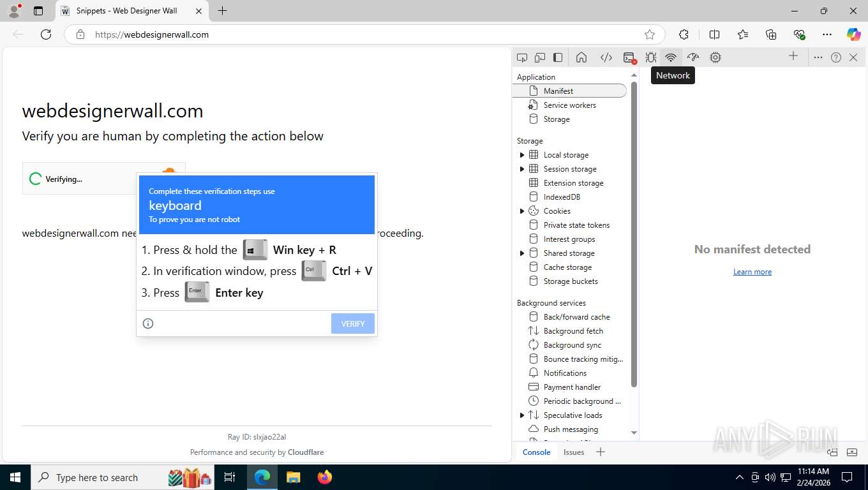Viewport: 868px width, 490px height.
Task: Open the Network panel wifi icon
Action: tap(671, 57)
